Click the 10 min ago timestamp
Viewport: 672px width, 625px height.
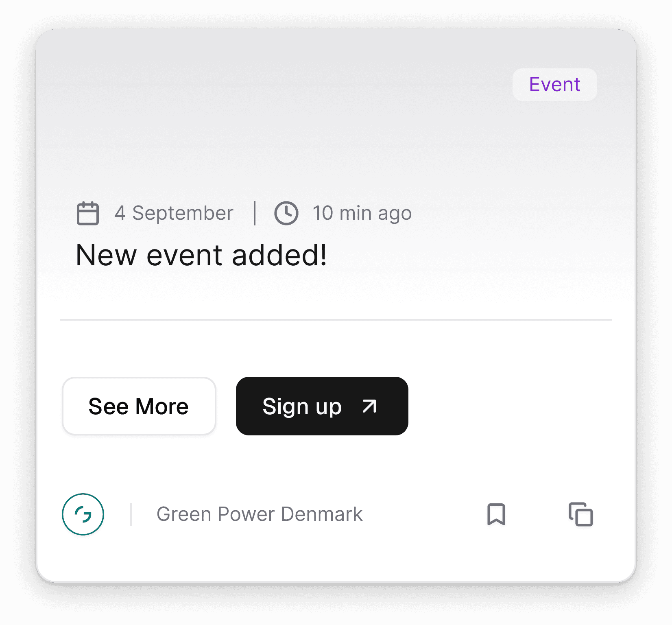pyautogui.click(x=362, y=213)
